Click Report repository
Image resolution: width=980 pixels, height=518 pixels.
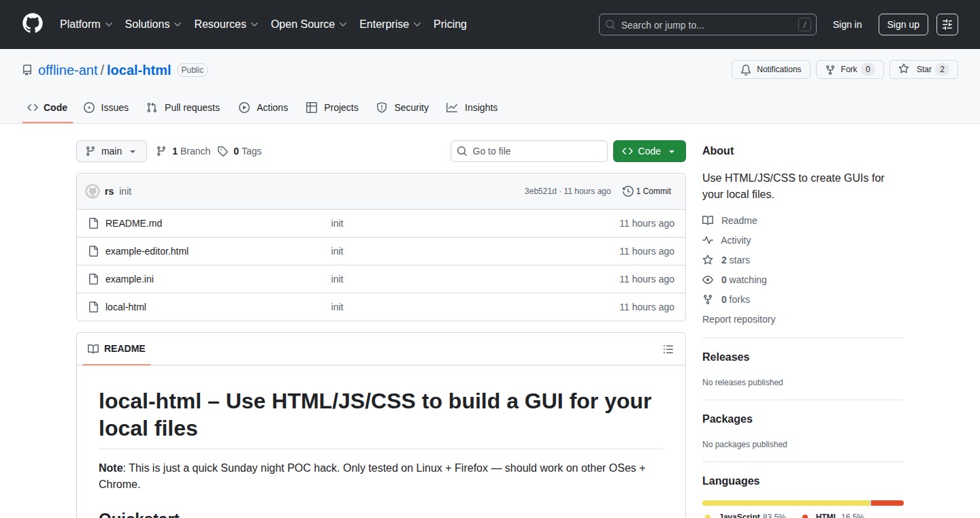tap(739, 319)
